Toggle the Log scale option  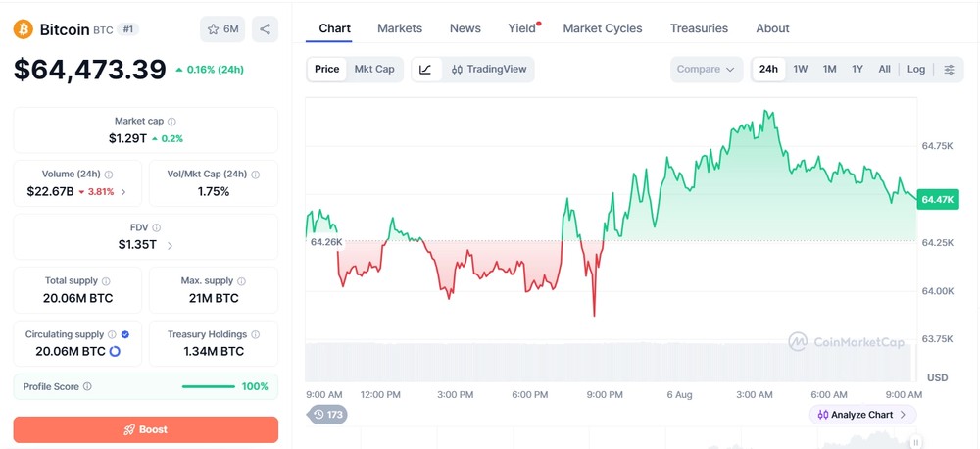pyautogui.click(x=915, y=70)
